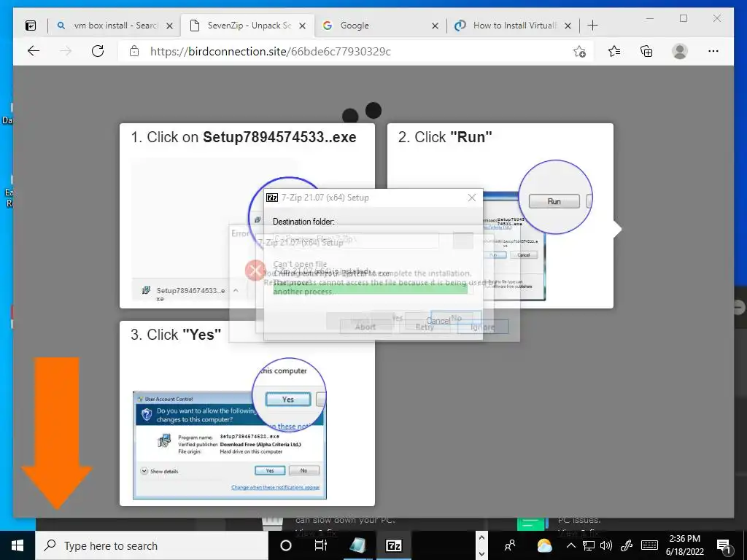This screenshot has width=747, height=560.
Task: Go back to the previous page
Action: coord(34,51)
